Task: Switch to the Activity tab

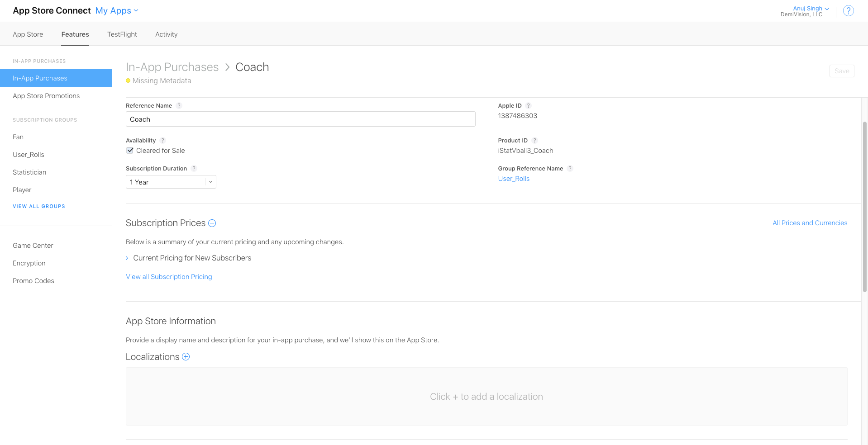Action: click(x=167, y=34)
